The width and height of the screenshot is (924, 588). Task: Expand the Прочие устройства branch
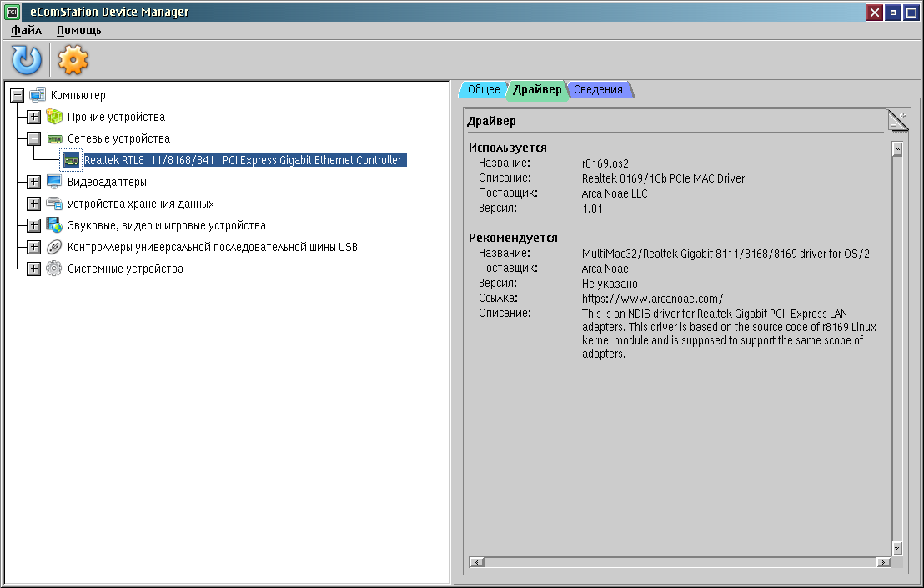33,117
